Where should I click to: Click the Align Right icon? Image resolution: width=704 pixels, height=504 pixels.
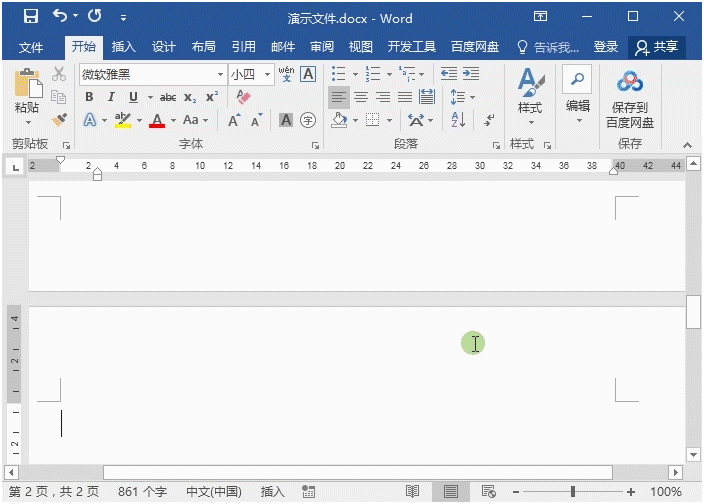pos(383,96)
